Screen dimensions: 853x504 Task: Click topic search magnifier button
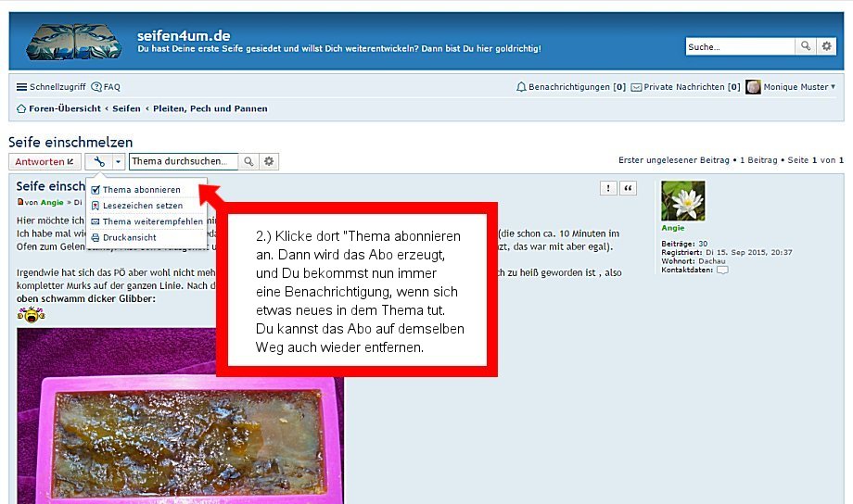(248, 161)
